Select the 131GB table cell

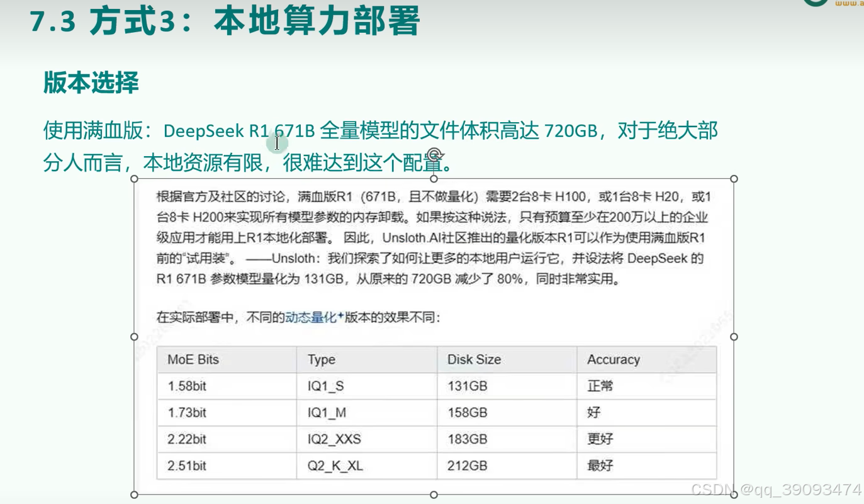click(x=507, y=386)
